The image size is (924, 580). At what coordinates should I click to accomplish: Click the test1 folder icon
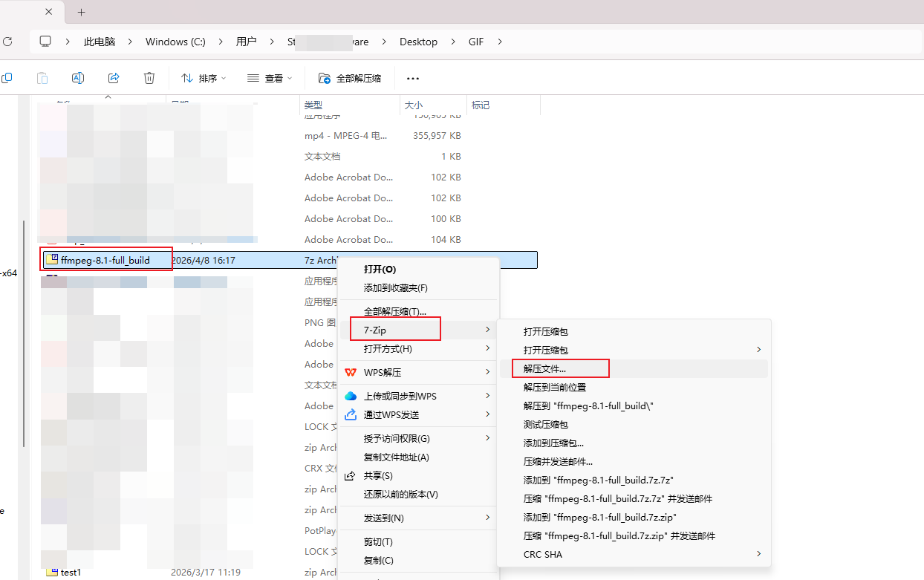pos(52,572)
